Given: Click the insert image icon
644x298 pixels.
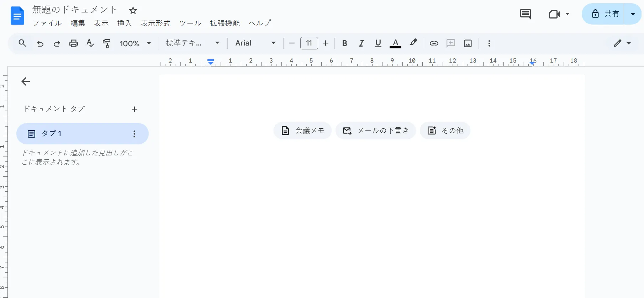Looking at the screenshot, I should (x=468, y=43).
